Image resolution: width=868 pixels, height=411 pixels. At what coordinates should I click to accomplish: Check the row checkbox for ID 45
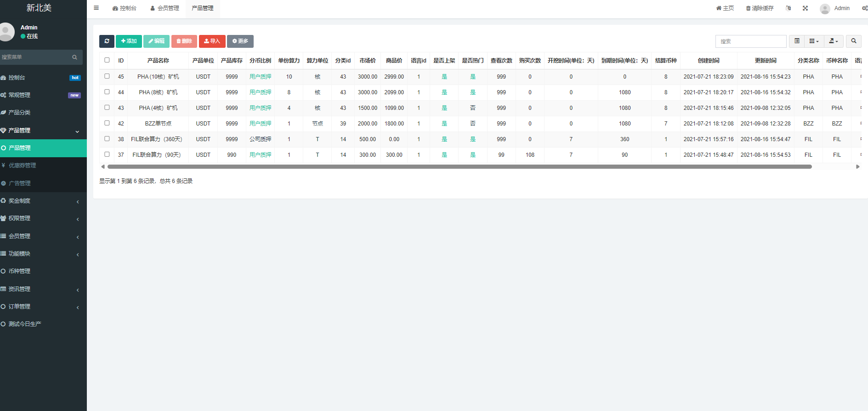[107, 76]
